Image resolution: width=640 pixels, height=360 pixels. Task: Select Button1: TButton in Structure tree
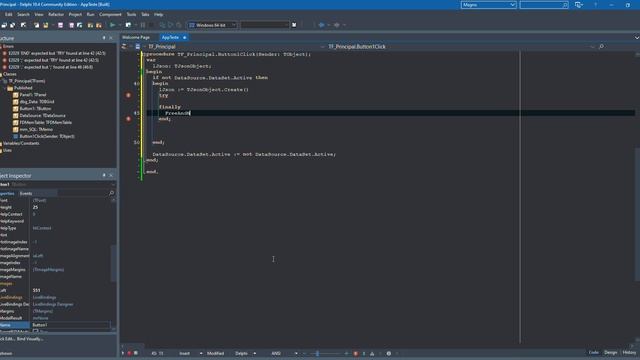pos(35,109)
